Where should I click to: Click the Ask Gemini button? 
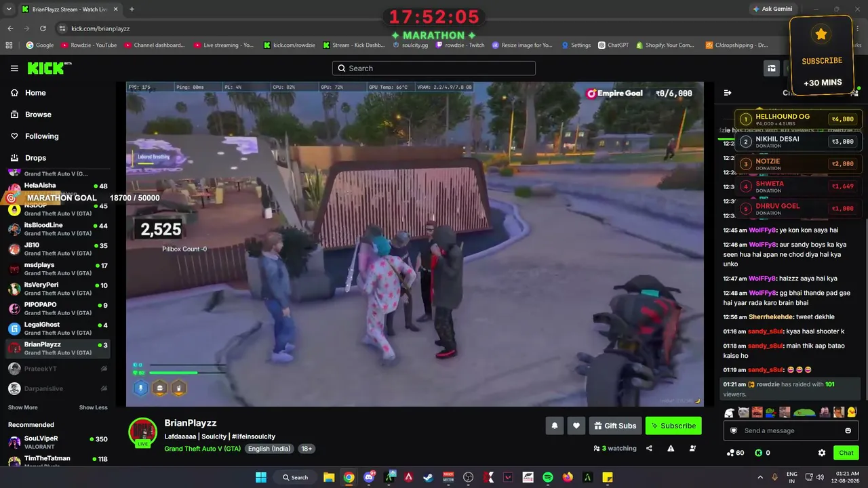coord(772,9)
